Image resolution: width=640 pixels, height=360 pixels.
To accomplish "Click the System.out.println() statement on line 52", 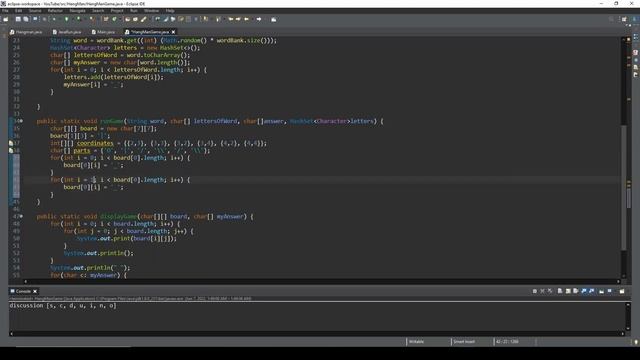I will (98, 253).
